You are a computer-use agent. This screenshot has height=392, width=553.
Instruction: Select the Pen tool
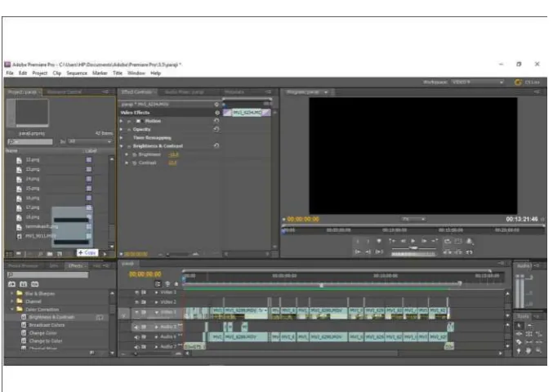coord(520,350)
